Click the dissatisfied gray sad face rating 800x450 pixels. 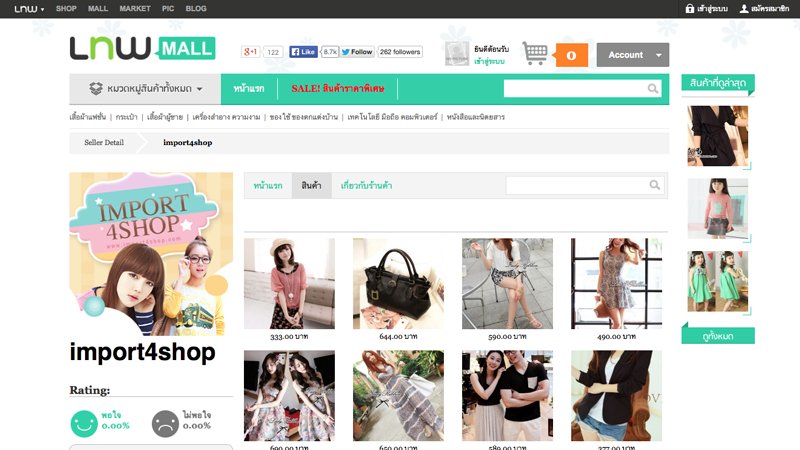[x=165, y=423]
